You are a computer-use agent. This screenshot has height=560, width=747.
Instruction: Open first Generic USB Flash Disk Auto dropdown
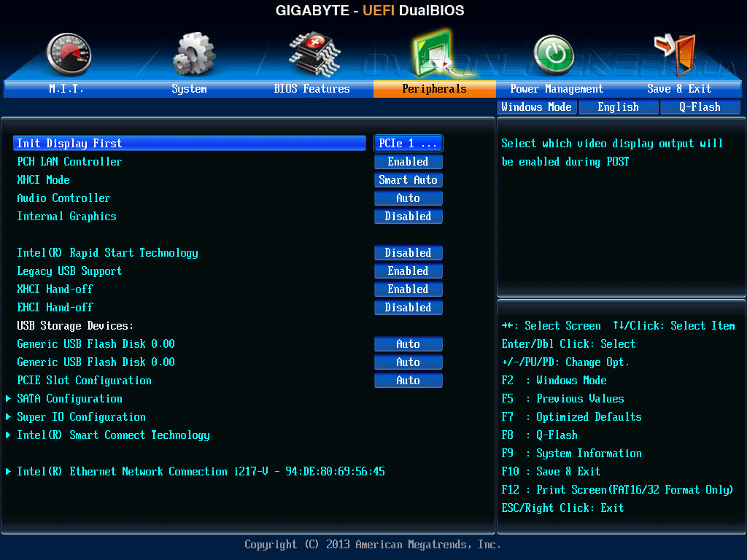[409, 344]
